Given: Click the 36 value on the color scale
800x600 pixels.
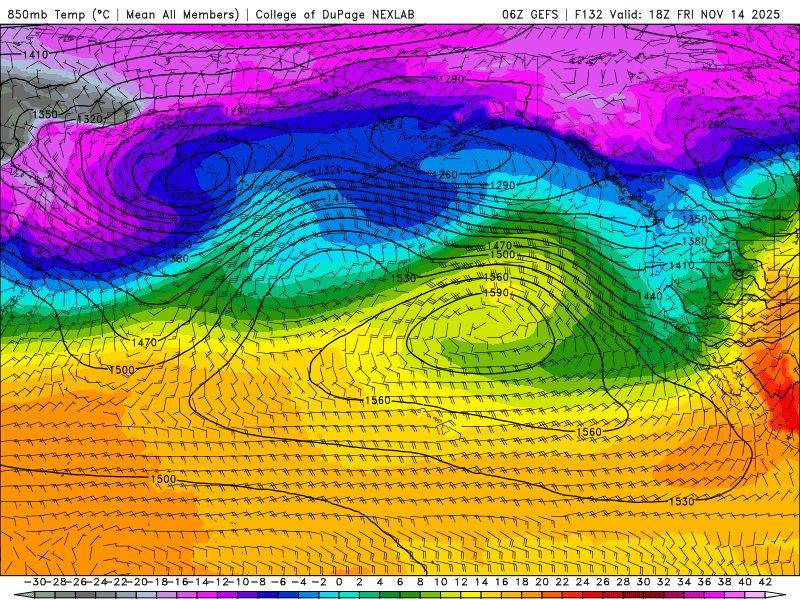Looking at the screenshot, I should coord(705,582).
